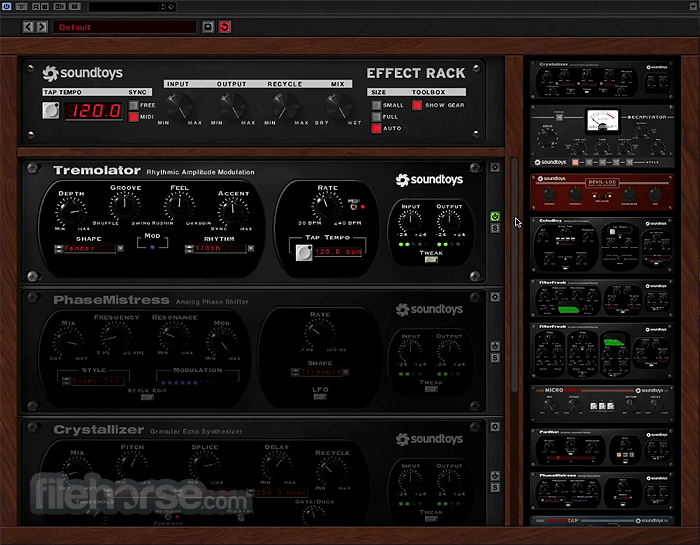This screenshot has height=545, width=700.
Task: Click the Tremolator Feel knob
Action: (179, 205)
